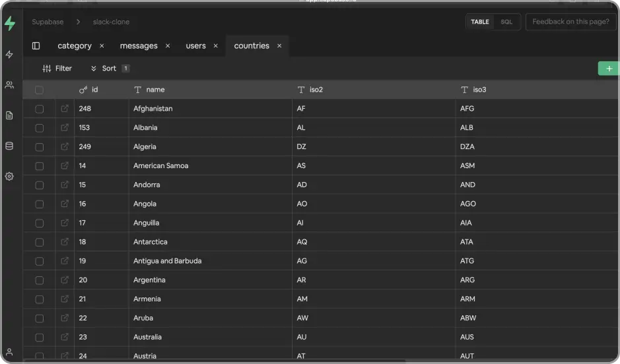The width and height of the screenshot is (620, 364).
Task: Click the id cell 248
Action: [102, 108]
